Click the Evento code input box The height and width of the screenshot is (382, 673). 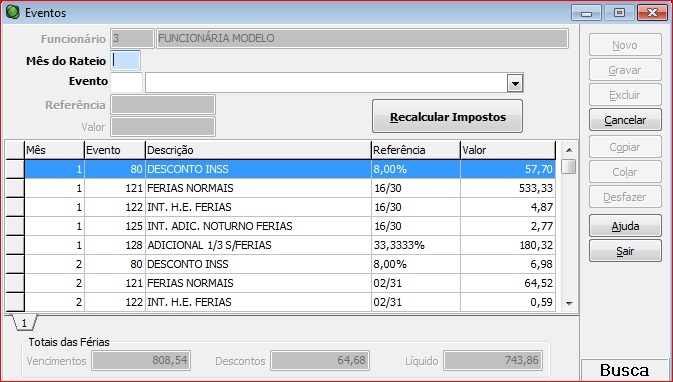126,82
